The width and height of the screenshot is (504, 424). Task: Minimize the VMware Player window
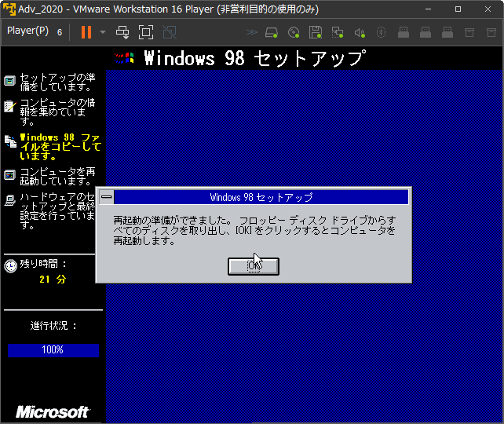coord(428,9)
